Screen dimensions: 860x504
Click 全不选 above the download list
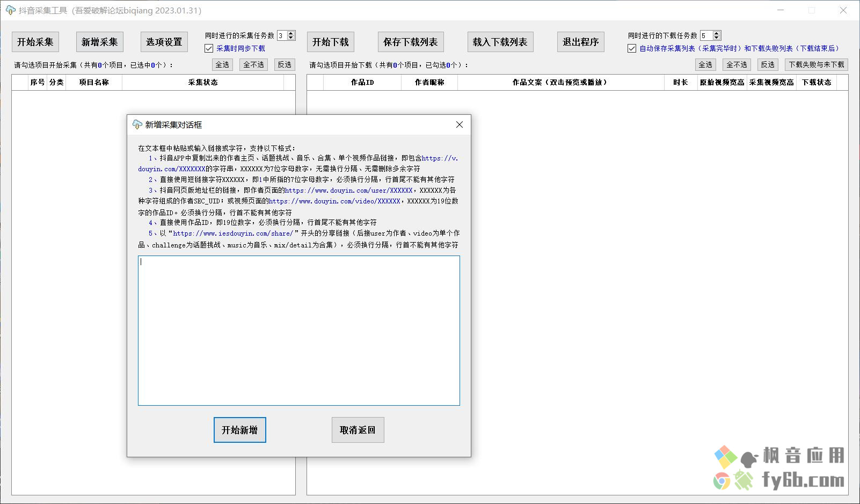click(x=737, y=64)
